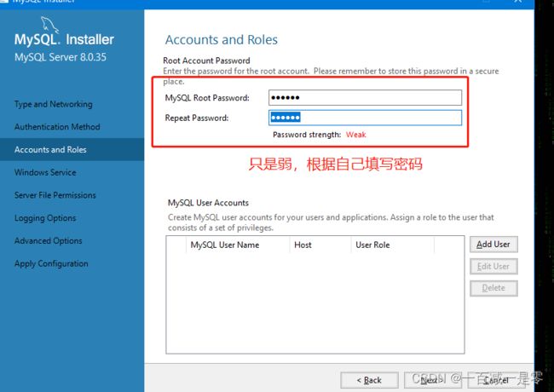
Task: Go back with the Back button
Action: click(x=369, y=380)
